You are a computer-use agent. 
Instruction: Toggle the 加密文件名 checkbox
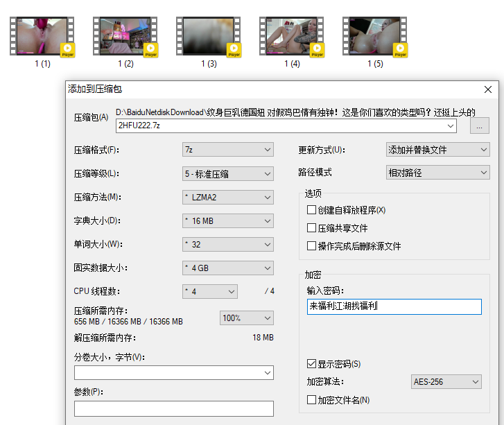(x=311, y=400)
